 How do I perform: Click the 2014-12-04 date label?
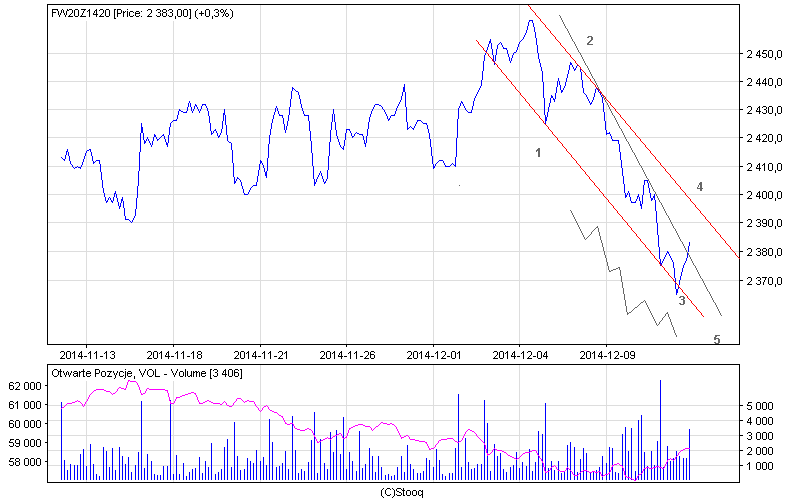tap(520, 355)
